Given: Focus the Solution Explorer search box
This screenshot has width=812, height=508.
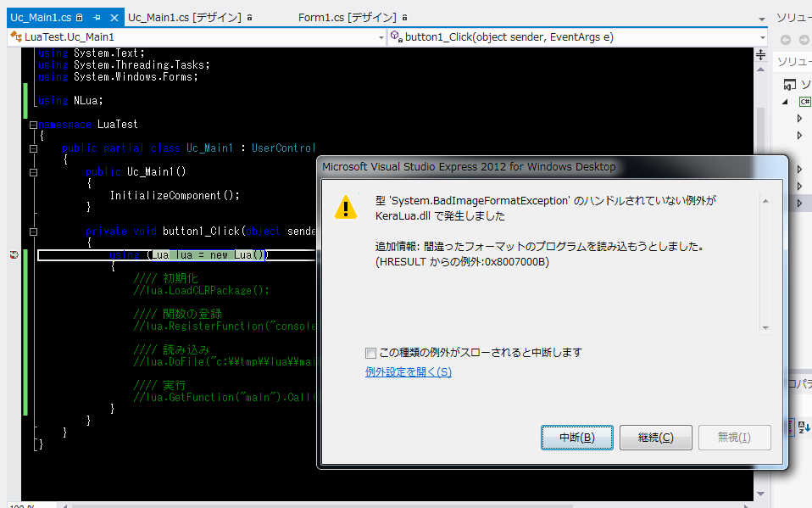Looking at the screenshot, I should click(793, 62).
